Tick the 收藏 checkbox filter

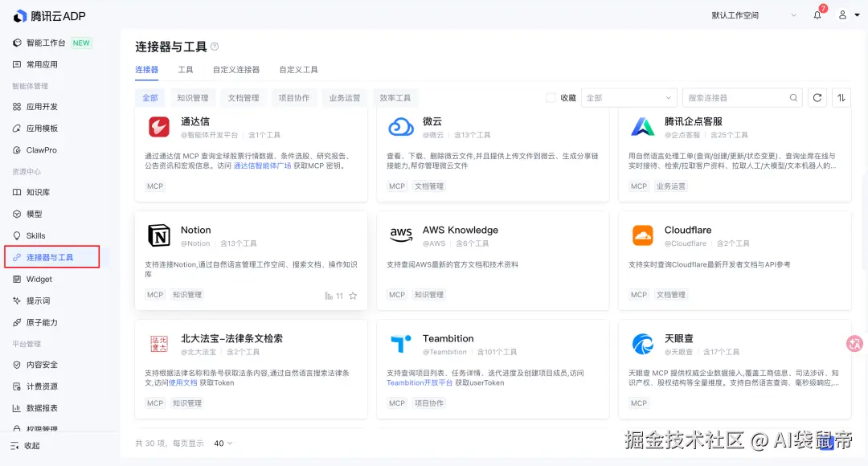[x=551, y=98]
